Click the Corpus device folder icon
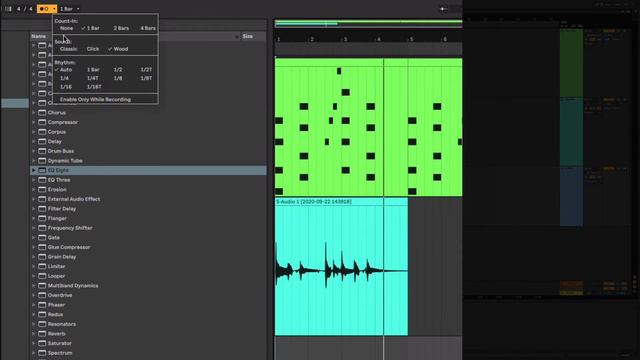This screenshot has height=360, width=640. click(x=42, y=132)
